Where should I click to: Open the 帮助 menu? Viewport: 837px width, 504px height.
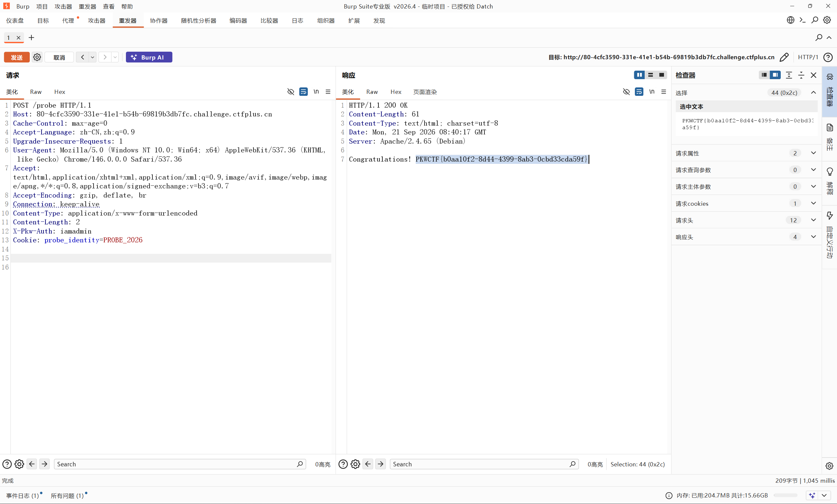[x=127, y=7]
